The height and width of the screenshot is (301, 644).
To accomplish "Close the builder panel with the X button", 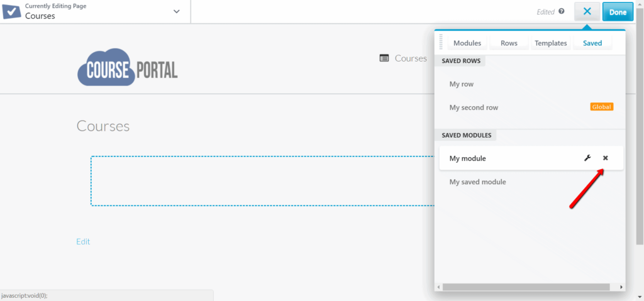I will (587, 11).
